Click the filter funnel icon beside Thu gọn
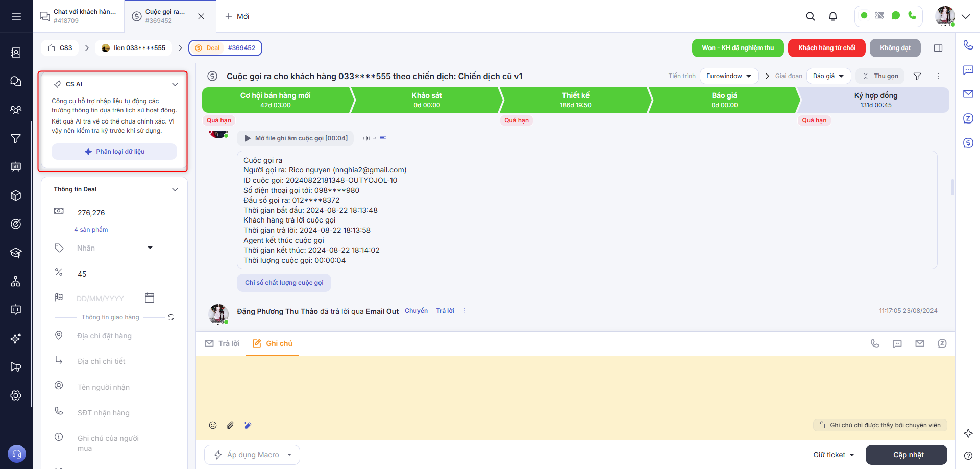Screen dimensions: 980x469 pyautogui.click(x=917, y=76)
